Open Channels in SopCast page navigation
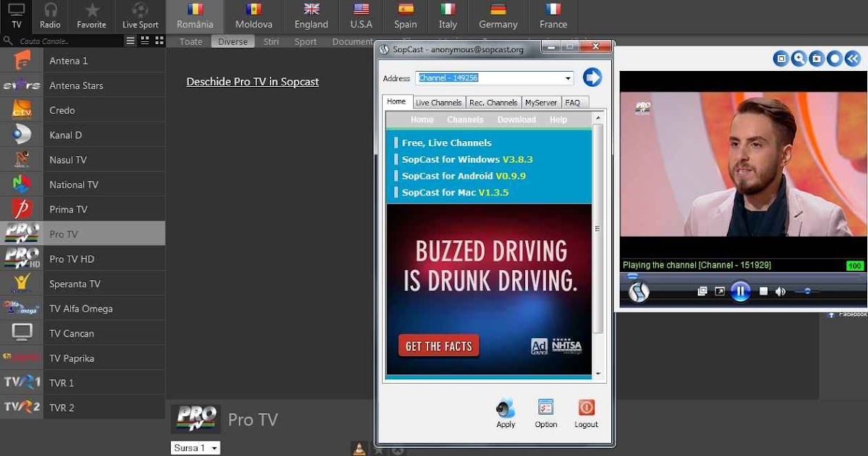 [465, 119]
